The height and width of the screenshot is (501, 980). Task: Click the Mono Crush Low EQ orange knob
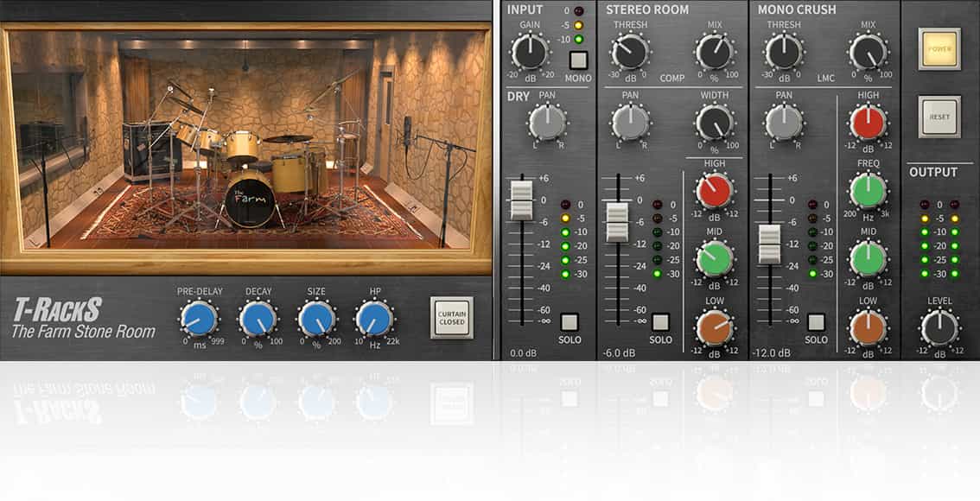[869, 328]
